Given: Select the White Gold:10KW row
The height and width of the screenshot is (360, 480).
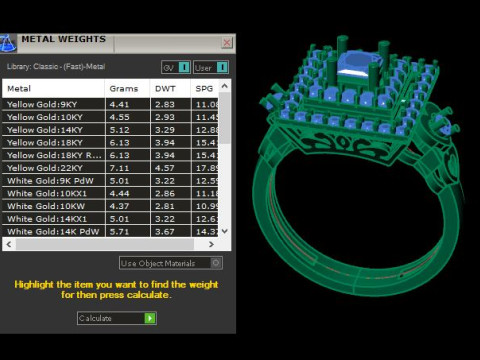Looking at the screenshot, I should [x=110, y=206].
